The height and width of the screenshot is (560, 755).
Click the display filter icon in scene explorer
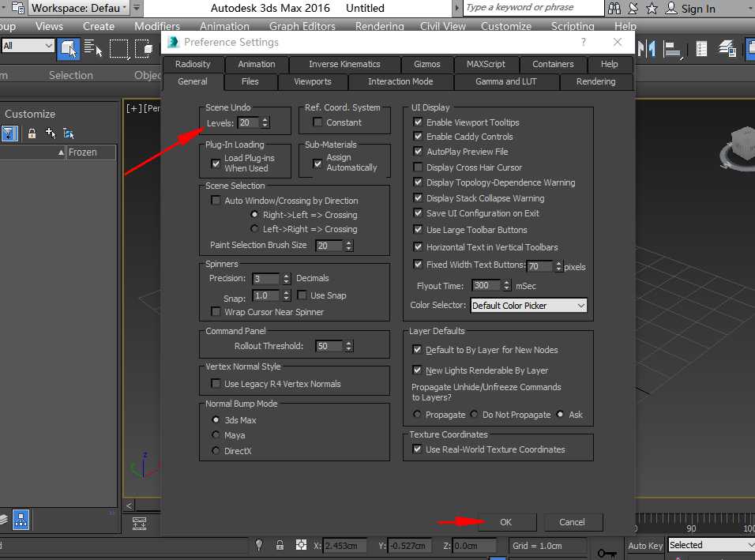9,133
